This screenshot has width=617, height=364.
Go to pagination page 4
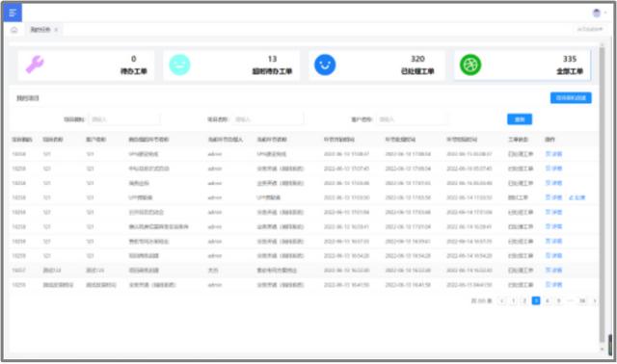coord(548,301)
